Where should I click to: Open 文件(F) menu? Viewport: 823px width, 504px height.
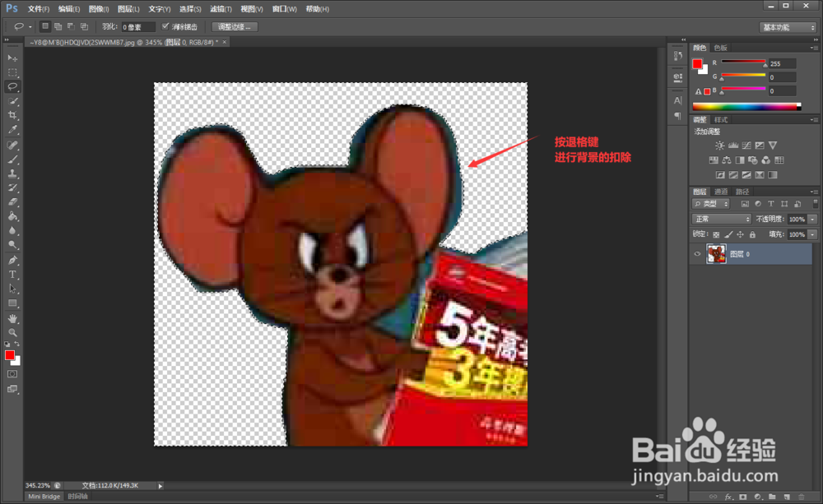pyautogui.click(x=39, y=9)
